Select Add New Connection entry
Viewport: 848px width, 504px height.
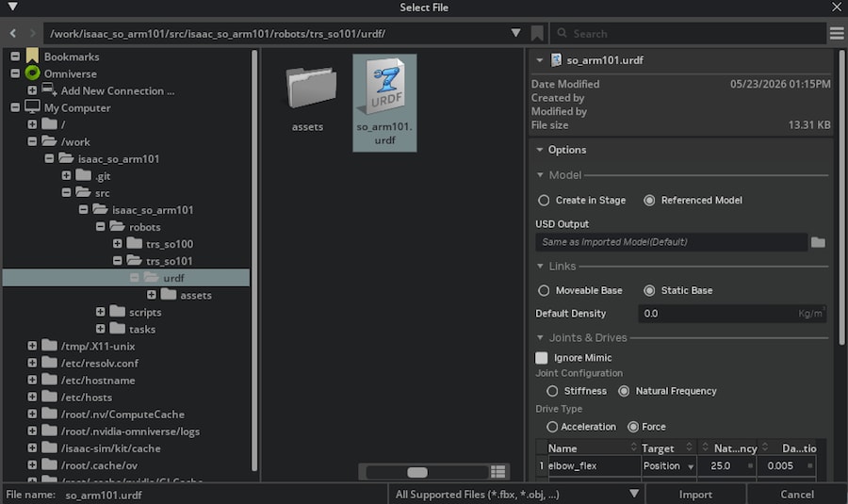click(x=118, y=90)
